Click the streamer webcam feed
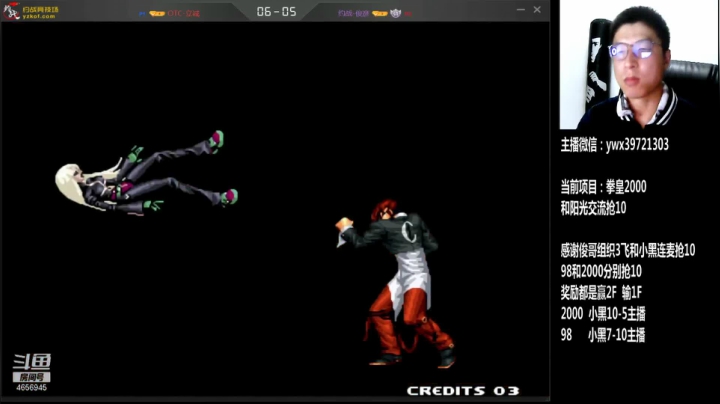The width and height of the screenshot is (720, 404). tap(639, 65)
